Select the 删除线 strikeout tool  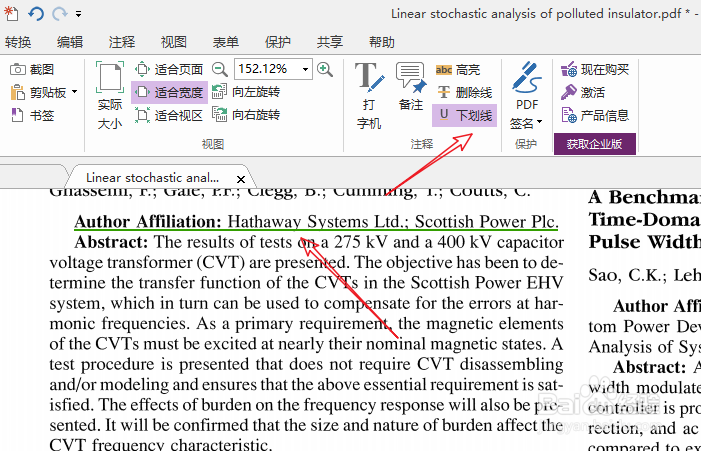[464, 93]
